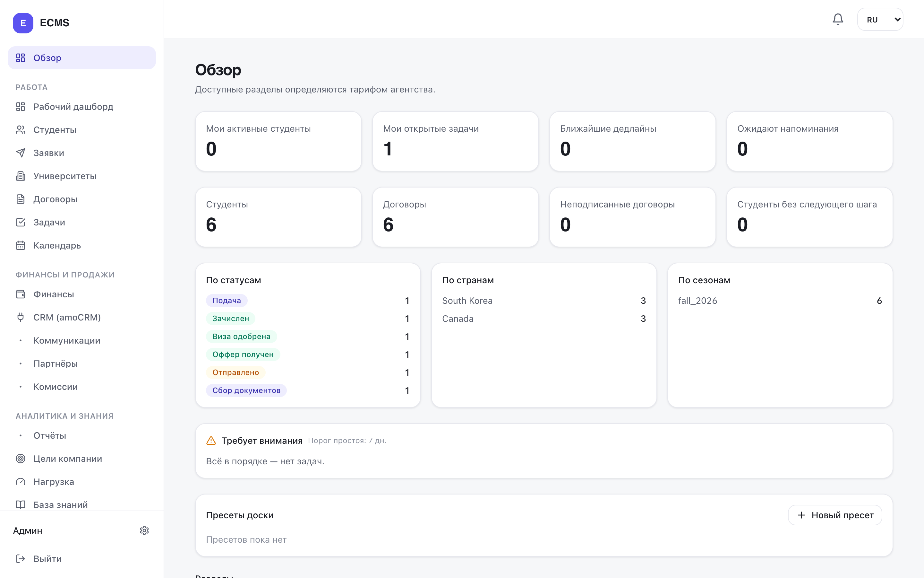Click the fall_2026 season row
The width and height of the screenshot is (924, 578).
point(780,301)
